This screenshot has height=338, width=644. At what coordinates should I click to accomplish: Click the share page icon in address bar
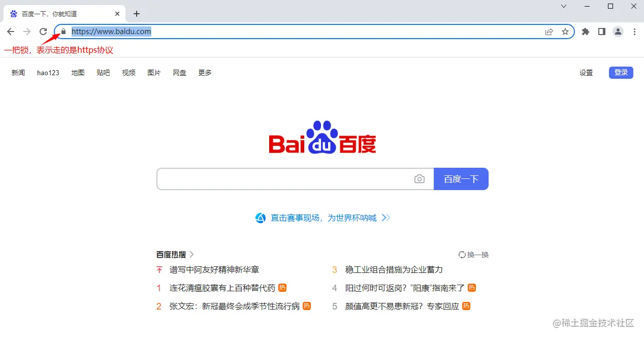click(549, 32)
